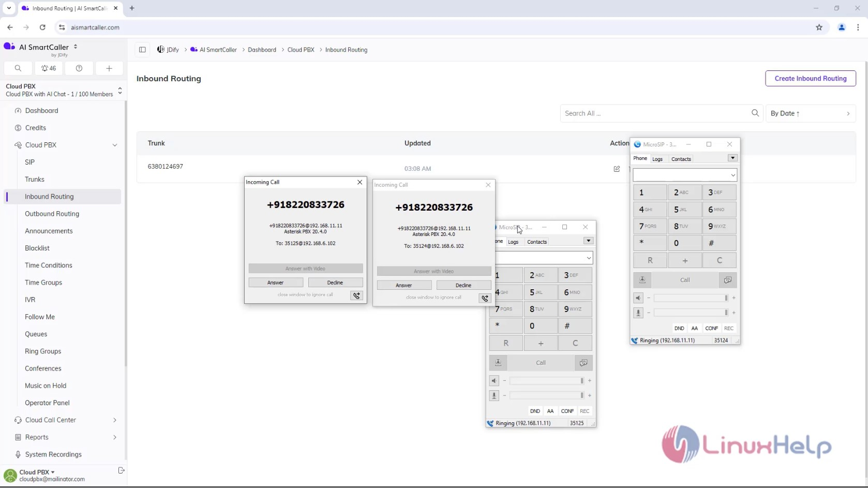The width and height of the screenshot is (868, 488).
Task: Click the video call icon in MicroSIP 35125
Action: coord(498,363)
